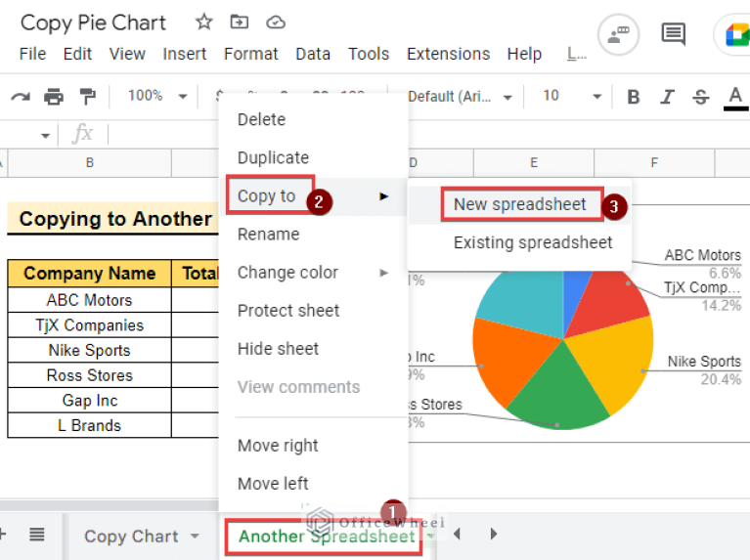The height and width of the screenshot is (560, 750).
Task: Open the Extensions menu
Action: 448,54
